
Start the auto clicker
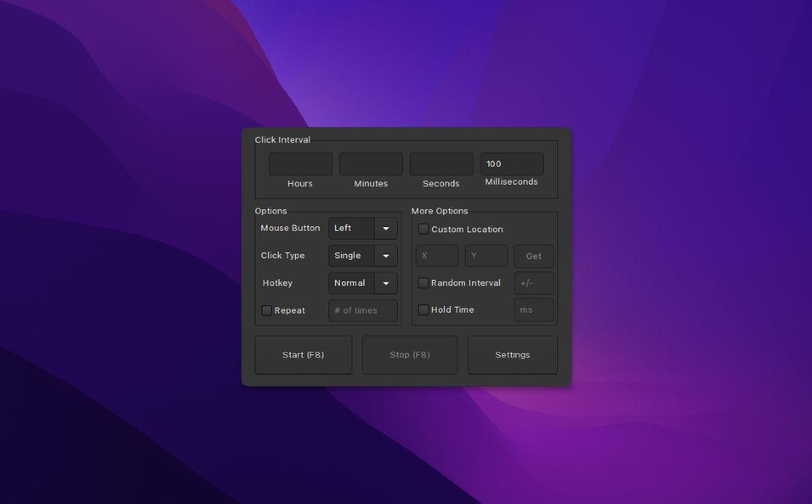point(303,354)
